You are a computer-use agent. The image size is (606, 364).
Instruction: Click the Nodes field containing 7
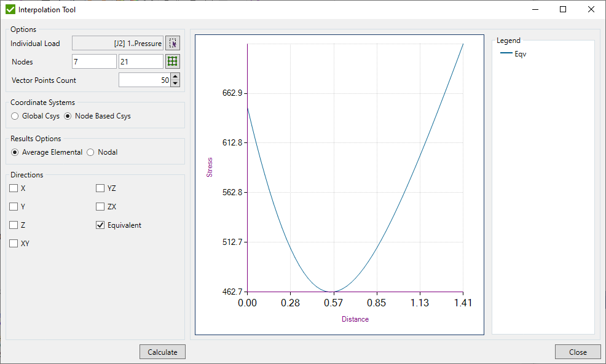94,61
